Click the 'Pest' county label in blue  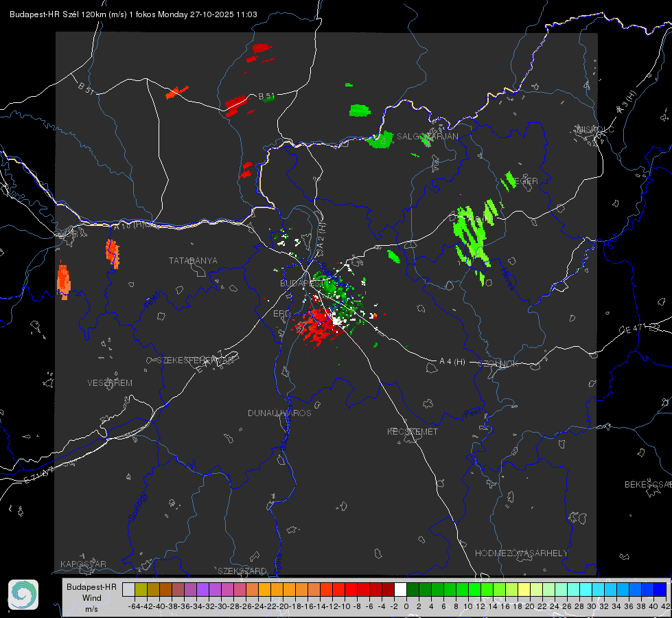pyautogui.click(x=472, y=413)
